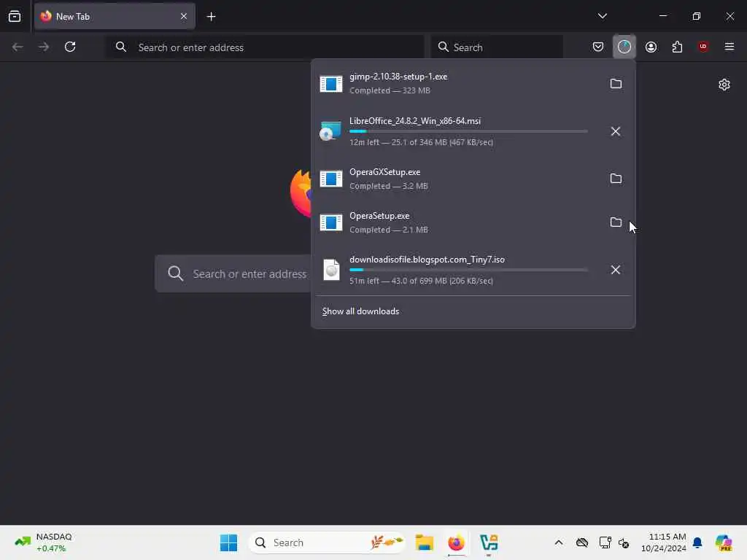Open the Windows Start menu
The height and width of the screenshot is (560, 747).
click(228, 542)
